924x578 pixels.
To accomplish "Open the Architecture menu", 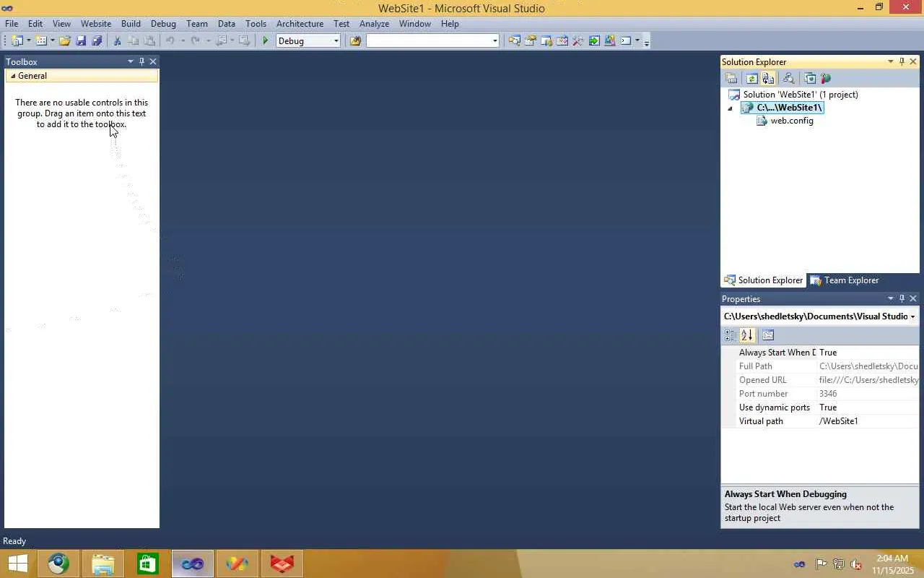I will [x=300, y=24].
